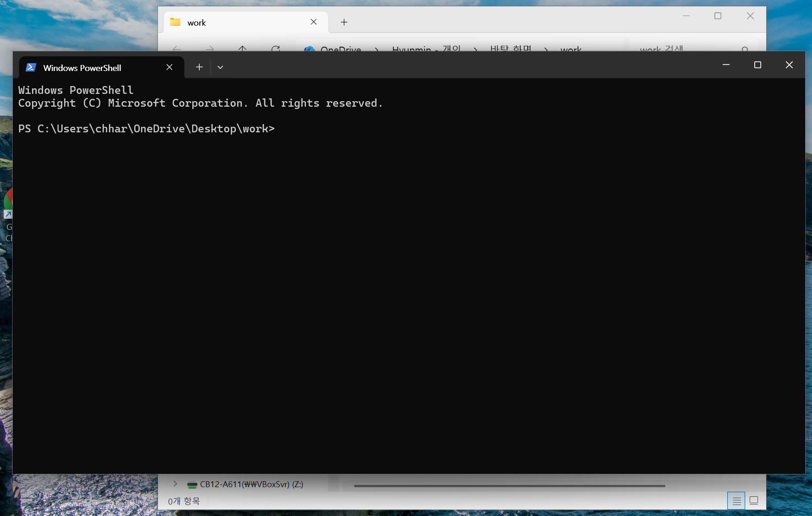Select the CB12-A611 (Z:) network drive

coord(251,484)
